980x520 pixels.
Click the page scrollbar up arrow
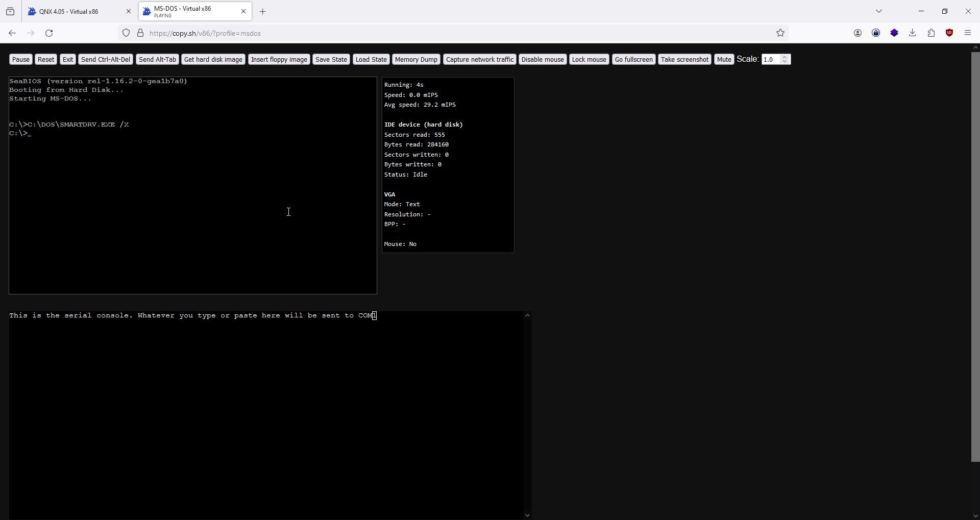(975, 47)
